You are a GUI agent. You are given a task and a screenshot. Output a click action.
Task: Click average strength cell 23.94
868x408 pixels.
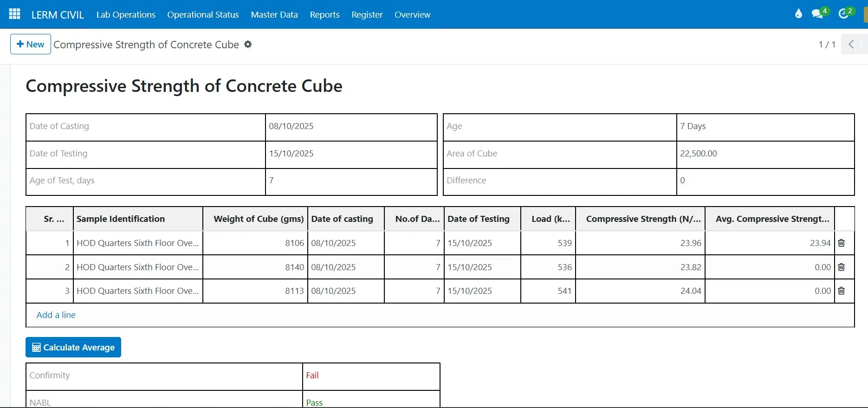click(x=770, y=243)
